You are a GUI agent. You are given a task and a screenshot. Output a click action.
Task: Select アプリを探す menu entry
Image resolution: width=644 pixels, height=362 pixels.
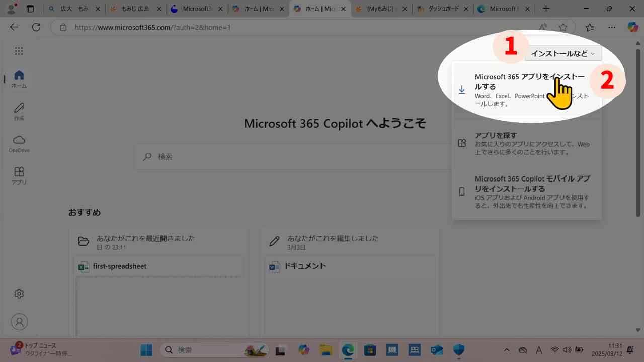527,144
